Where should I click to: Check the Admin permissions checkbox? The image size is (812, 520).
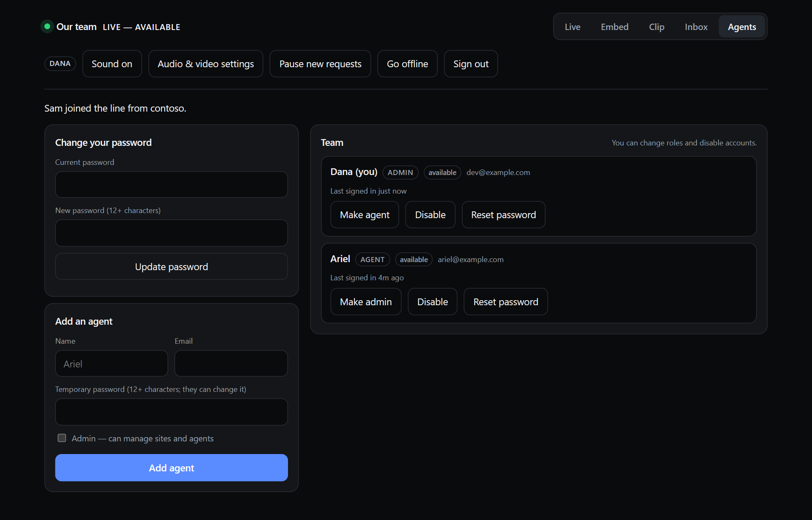click(62, 438)
